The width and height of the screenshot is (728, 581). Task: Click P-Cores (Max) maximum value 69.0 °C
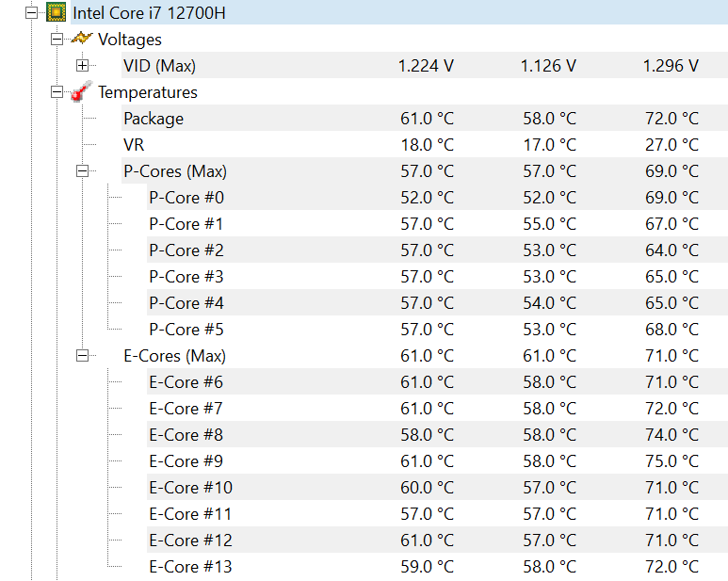click(671, 171)
